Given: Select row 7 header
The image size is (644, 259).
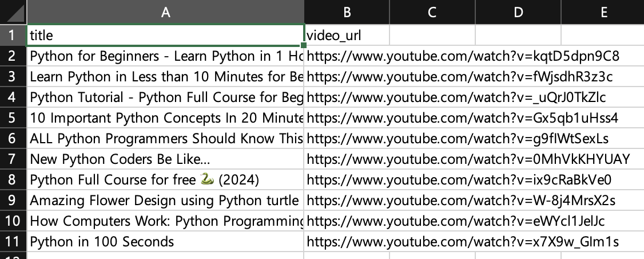Looking at the screenshot, I should tap(13, 159).
